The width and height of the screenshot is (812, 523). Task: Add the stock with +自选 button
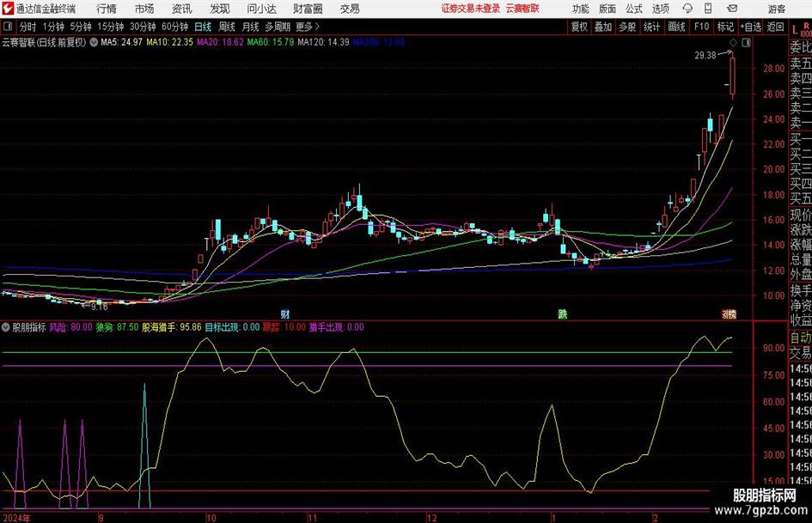coord(751,27)
